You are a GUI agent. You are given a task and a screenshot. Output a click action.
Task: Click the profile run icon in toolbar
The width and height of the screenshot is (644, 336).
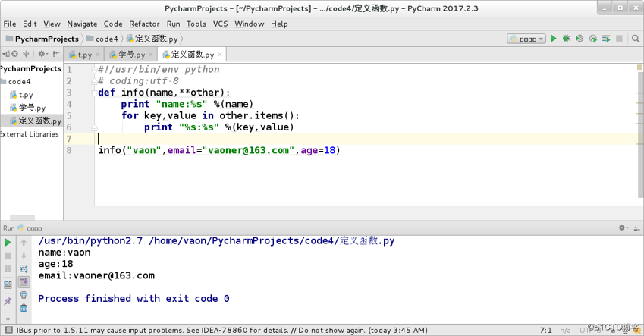point(592,39)
